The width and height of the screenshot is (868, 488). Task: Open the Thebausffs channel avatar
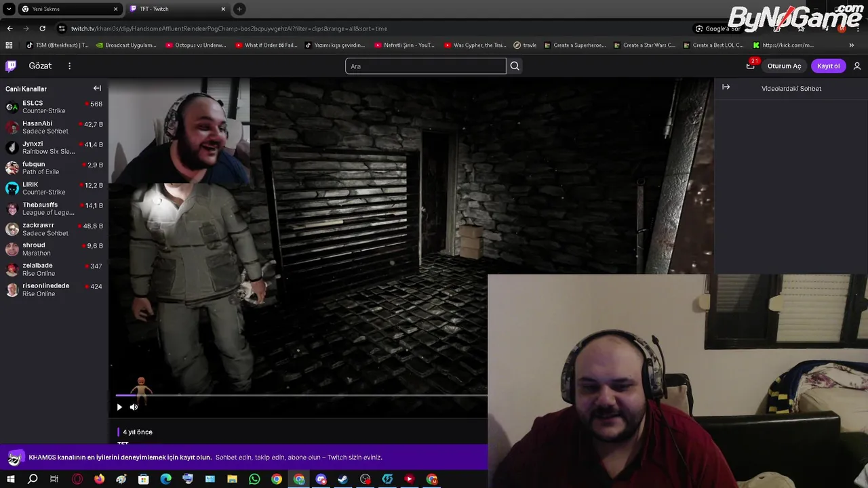point(12,209)
